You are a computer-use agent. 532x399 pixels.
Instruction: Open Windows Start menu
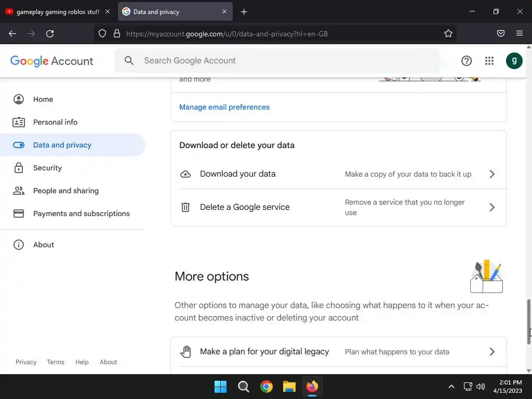click(x=220, y=387)
